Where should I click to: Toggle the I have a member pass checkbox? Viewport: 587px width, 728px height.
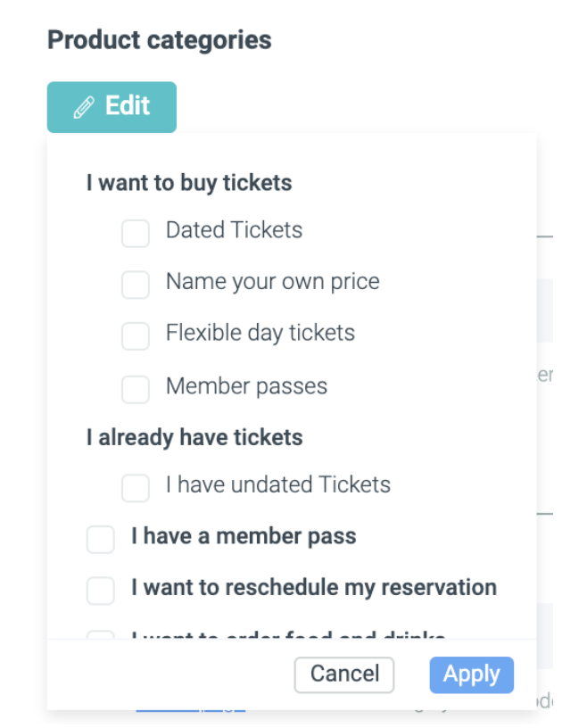pos(101,540)
